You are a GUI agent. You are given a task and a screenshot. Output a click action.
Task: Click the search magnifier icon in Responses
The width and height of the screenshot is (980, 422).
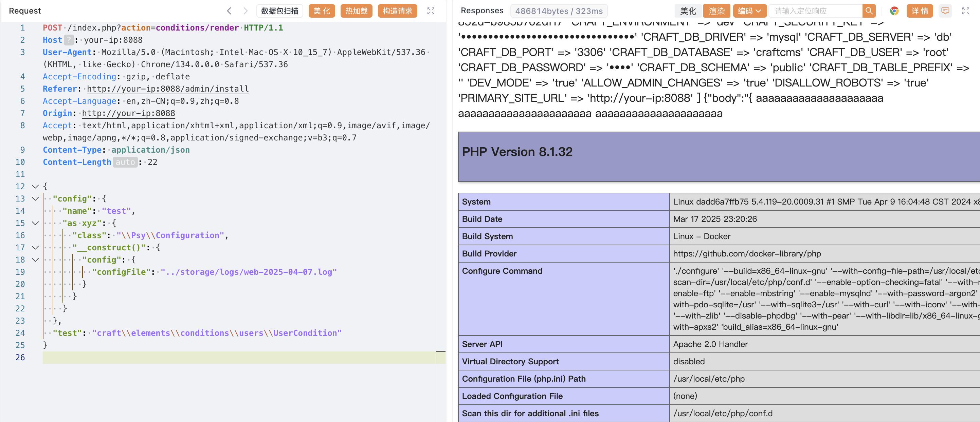[x=869, y=11]
